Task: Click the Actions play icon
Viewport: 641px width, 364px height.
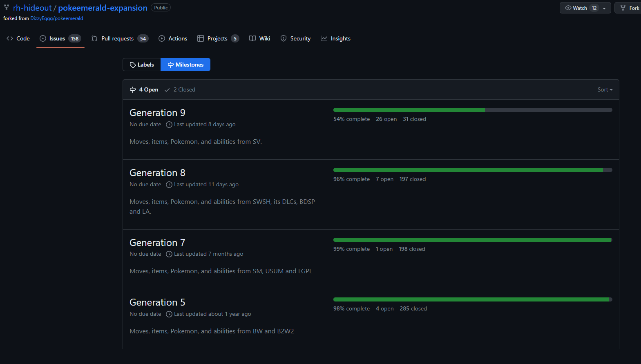Action: point(162,38)
